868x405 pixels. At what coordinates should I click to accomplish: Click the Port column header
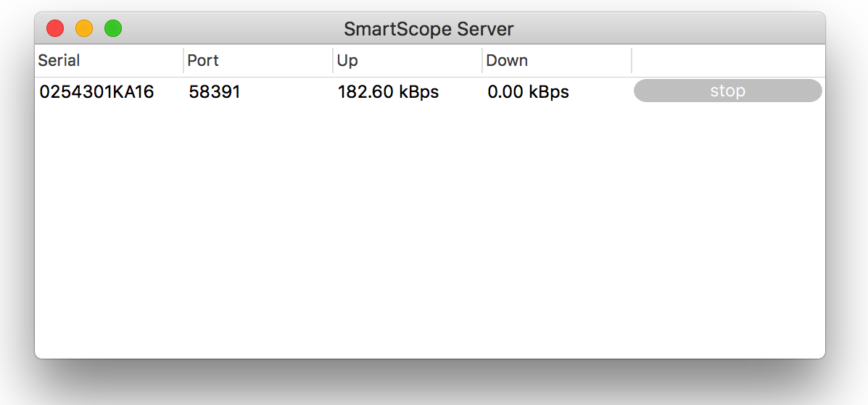pyautogui.click(x=203, y=61)
